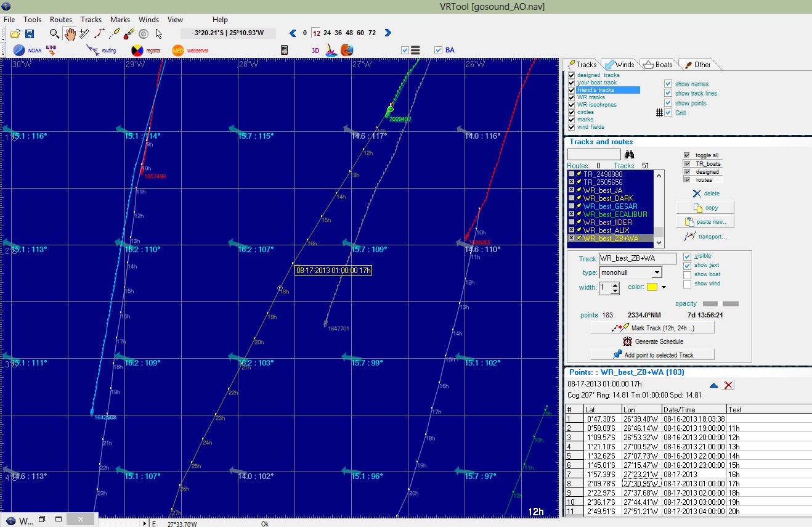Viewport: 812px width, 527px height.
Task: Uncheck show names option
Action: tap(668, 84)
